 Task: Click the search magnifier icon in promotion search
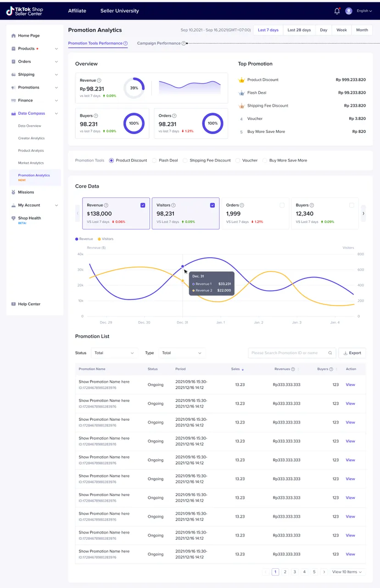[330, 353]
